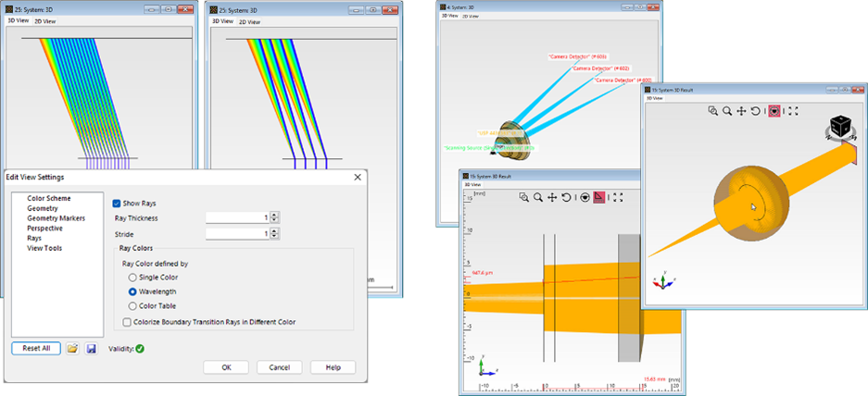This screenshot has height=396, width=868.
Task: Click app icon in leftmost 25: System: 3D title bar
Action: (x=8, y=9)
